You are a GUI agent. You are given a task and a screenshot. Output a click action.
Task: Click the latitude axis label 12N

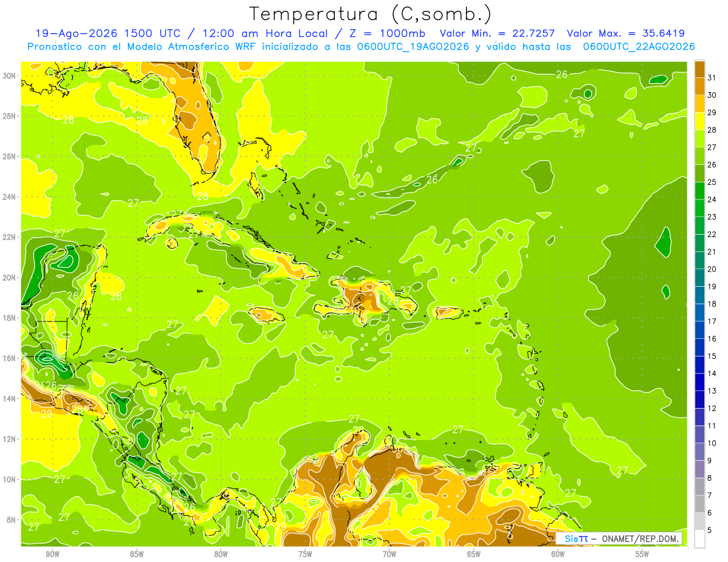[10, 439]
